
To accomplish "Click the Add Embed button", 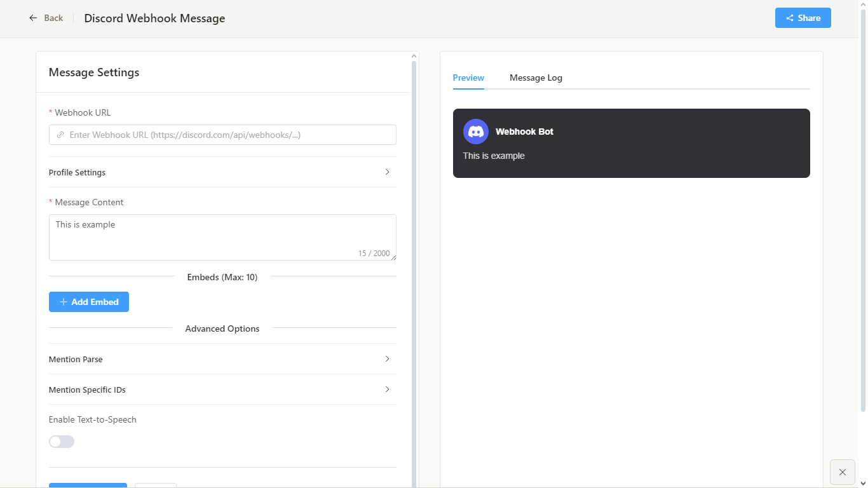I will tap(89, 302).
